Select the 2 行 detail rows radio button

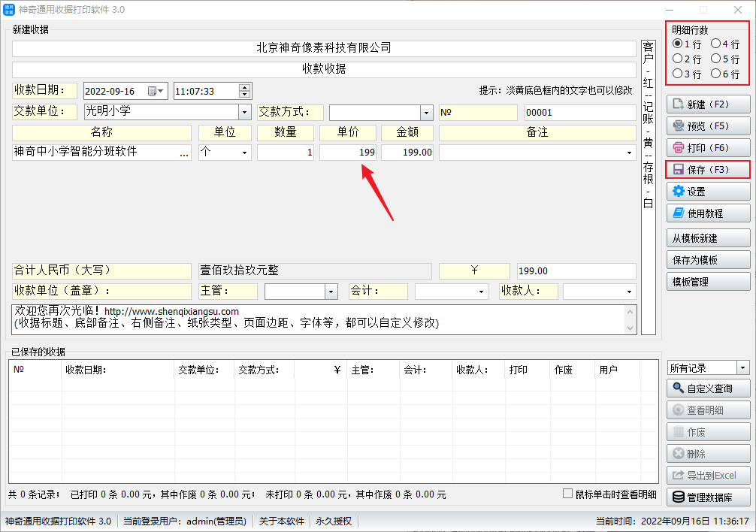678,59
